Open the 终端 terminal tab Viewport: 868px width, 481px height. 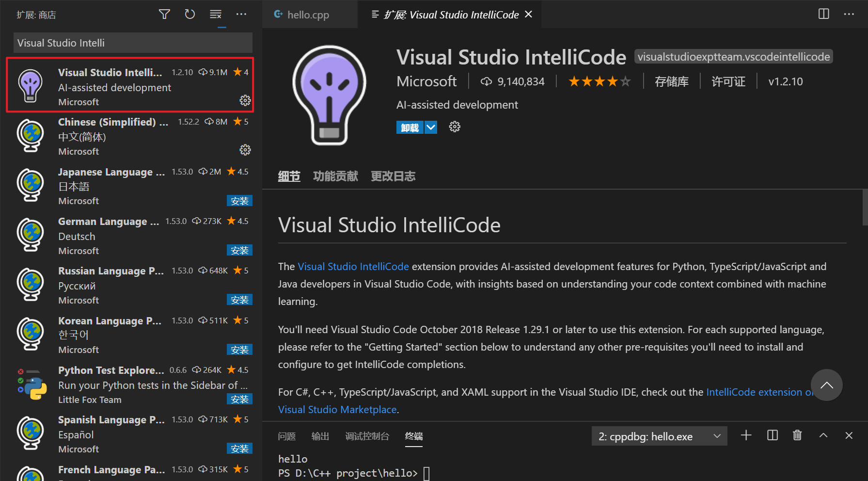pos(414,436)
